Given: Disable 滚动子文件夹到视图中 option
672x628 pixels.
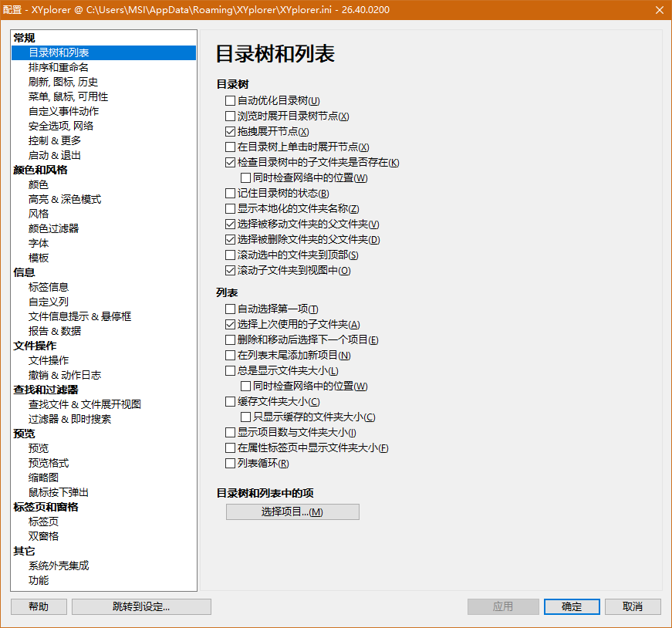Looking at the screenshot, I should [229, 270].
